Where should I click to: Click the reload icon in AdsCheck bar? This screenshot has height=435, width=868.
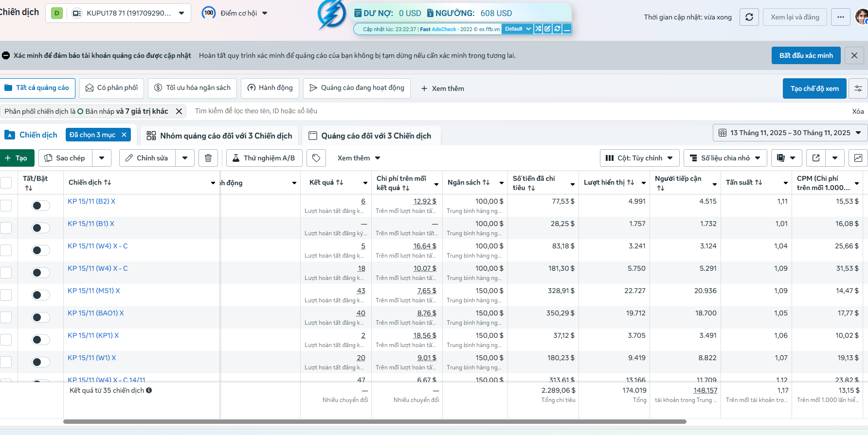pyautogui.click(x=557, y=29)
